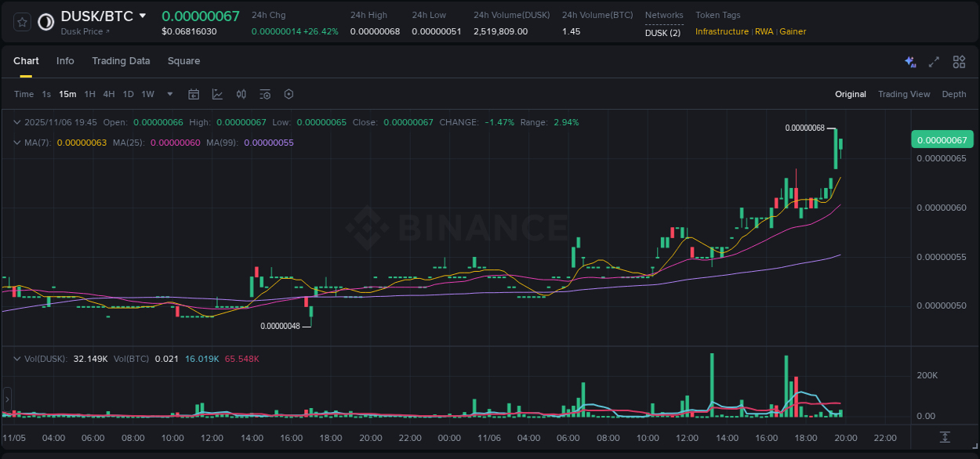Select the chart style icon
This screenshot has height=459, width=980.
pos(217,94)
